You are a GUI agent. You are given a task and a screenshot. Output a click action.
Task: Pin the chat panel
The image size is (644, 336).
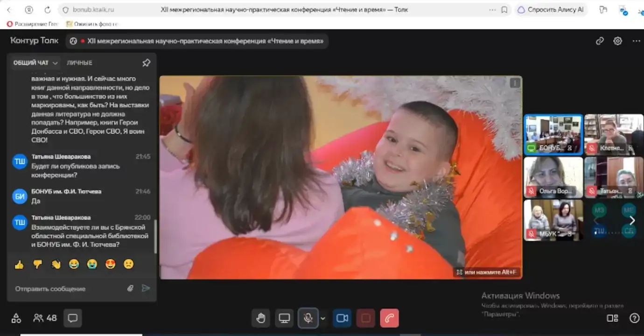(146, 63)
